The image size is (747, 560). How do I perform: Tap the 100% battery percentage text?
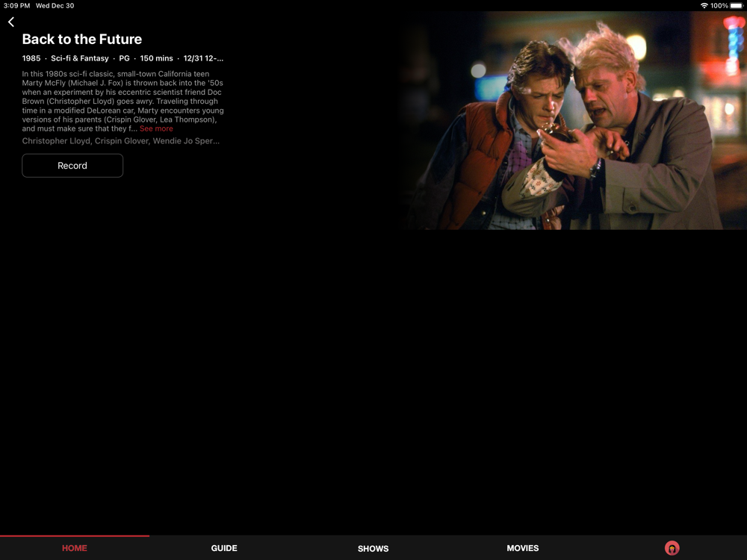pyautogui.click(x=719, y=6)
